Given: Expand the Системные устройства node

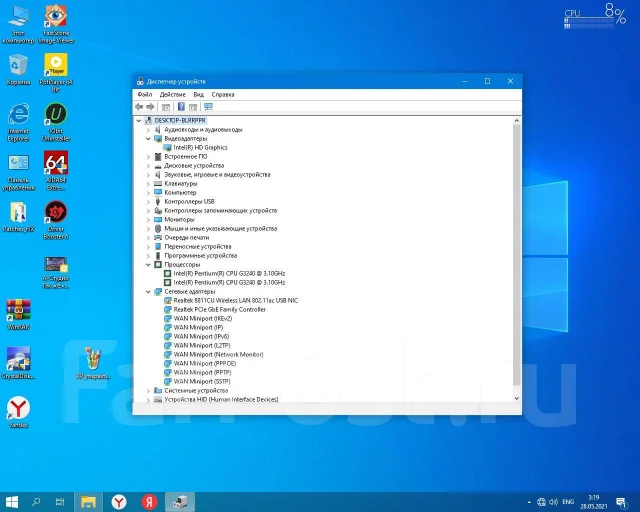Looking at the screenshot, I should 149,390.
